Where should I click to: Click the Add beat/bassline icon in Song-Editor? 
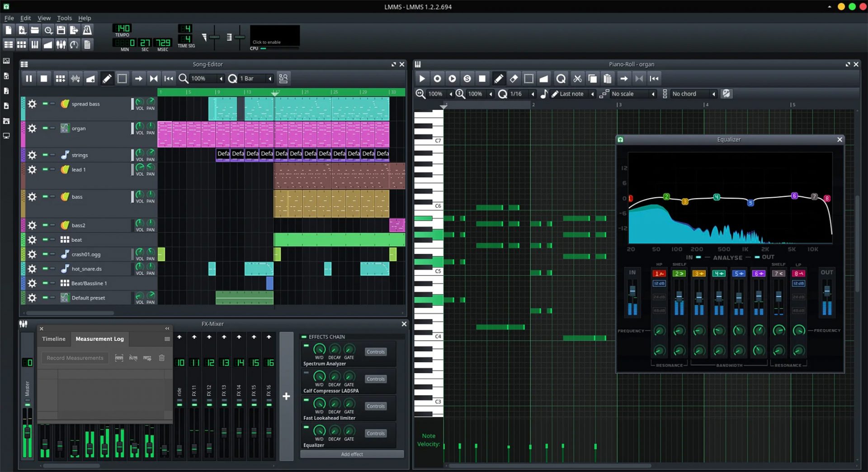pos(60,79)
